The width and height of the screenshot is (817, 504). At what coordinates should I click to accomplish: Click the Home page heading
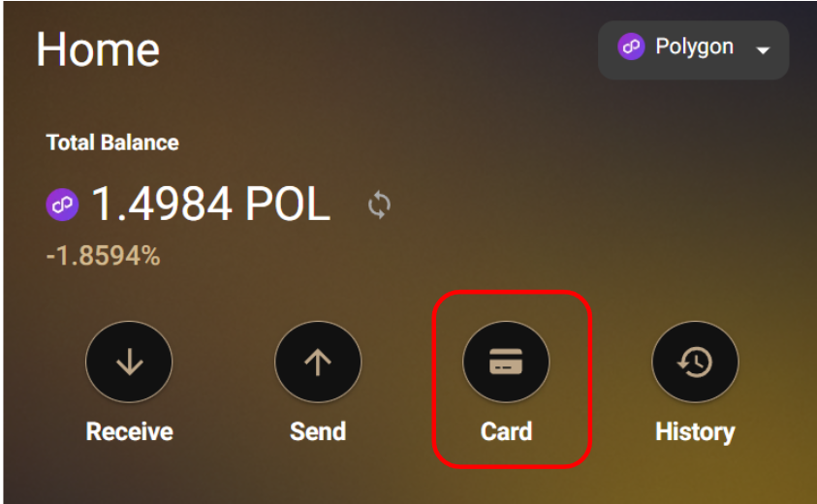(x=98, y=49)
